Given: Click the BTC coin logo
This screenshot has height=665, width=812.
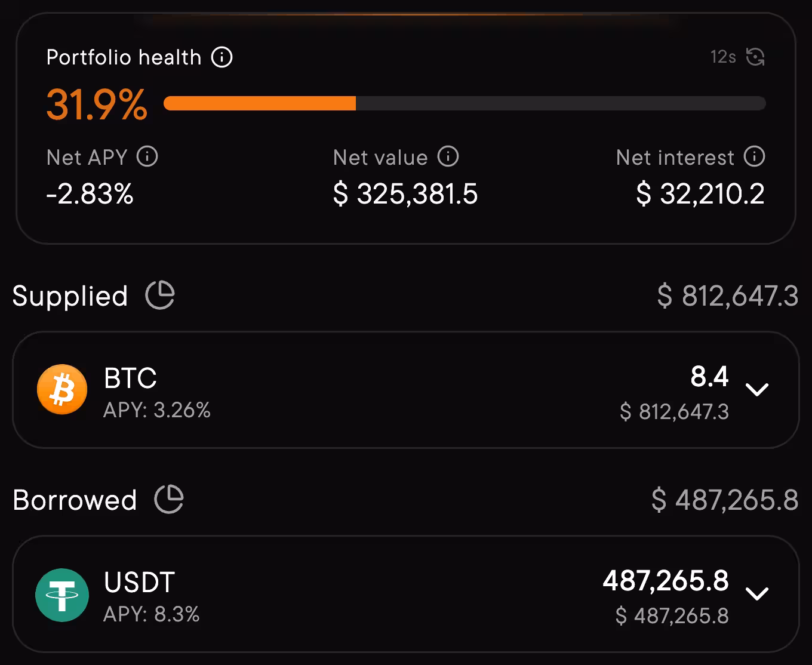Looking at the screenshot, I should point(61,389).
